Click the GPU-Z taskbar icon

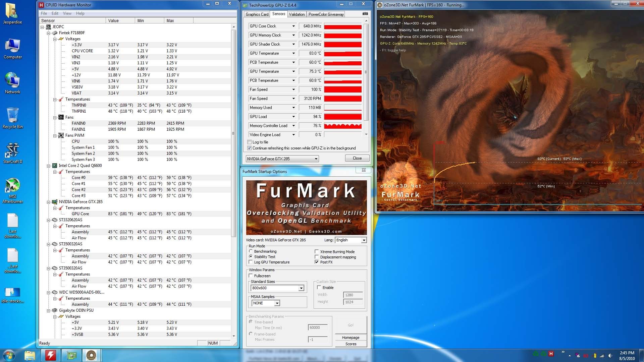click(71, 355)
